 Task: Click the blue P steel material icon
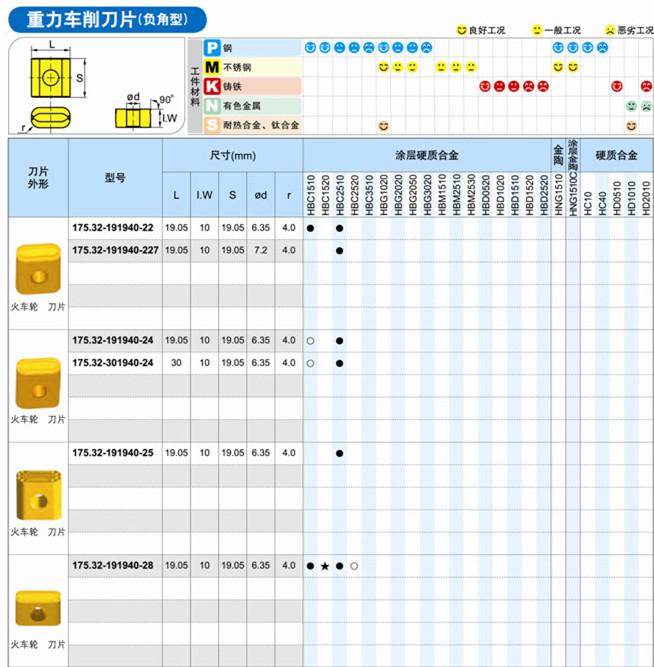point(212,47)
